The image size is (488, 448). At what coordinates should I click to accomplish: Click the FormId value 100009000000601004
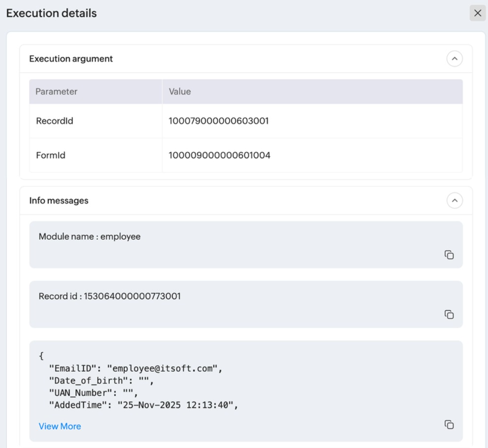pos(220,155)
